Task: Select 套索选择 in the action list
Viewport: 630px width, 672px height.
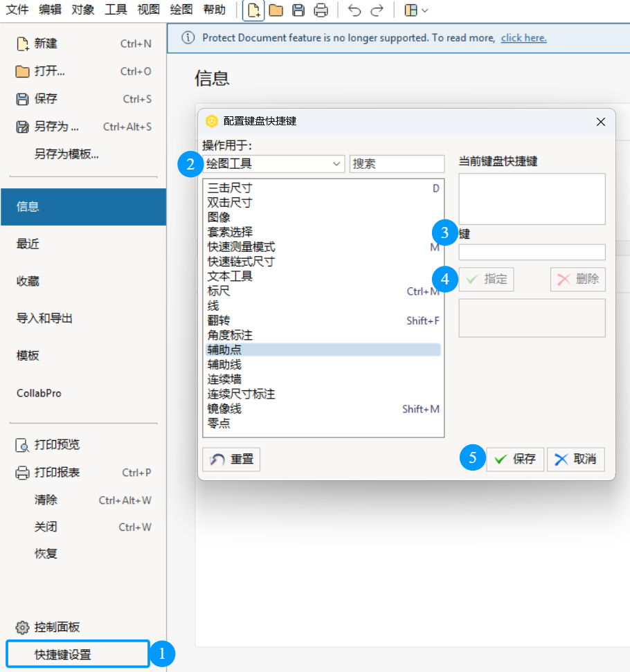Action: [323, 233]
